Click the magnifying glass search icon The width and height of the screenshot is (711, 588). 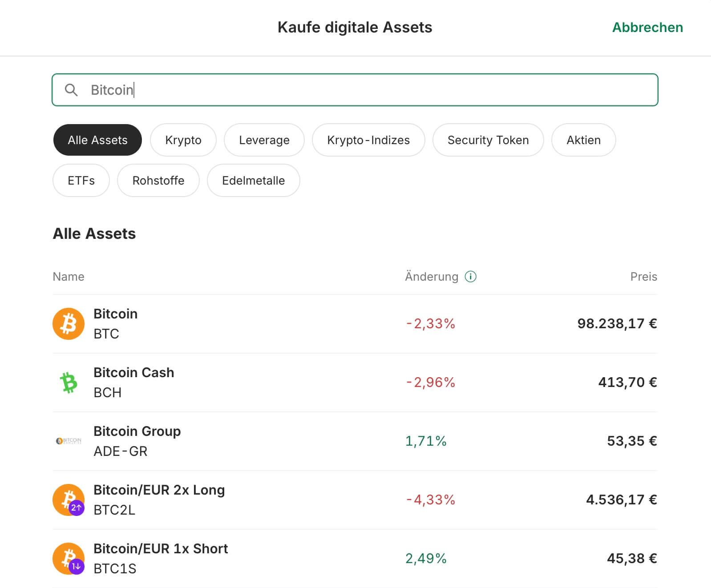point(71,90)
